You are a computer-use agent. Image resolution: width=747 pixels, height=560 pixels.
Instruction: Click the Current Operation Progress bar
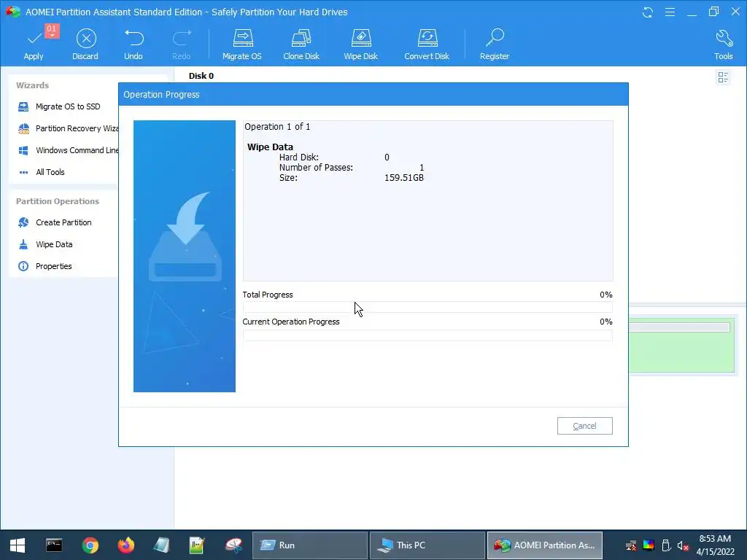click(427, 335)
